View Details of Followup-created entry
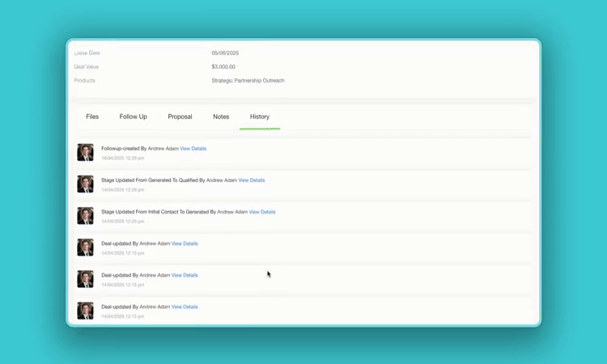 point(193,149)
